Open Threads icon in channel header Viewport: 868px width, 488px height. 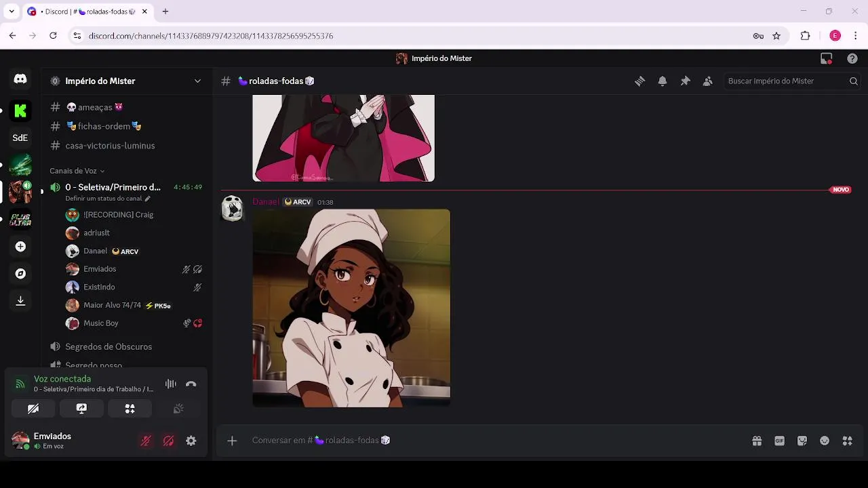639,81
